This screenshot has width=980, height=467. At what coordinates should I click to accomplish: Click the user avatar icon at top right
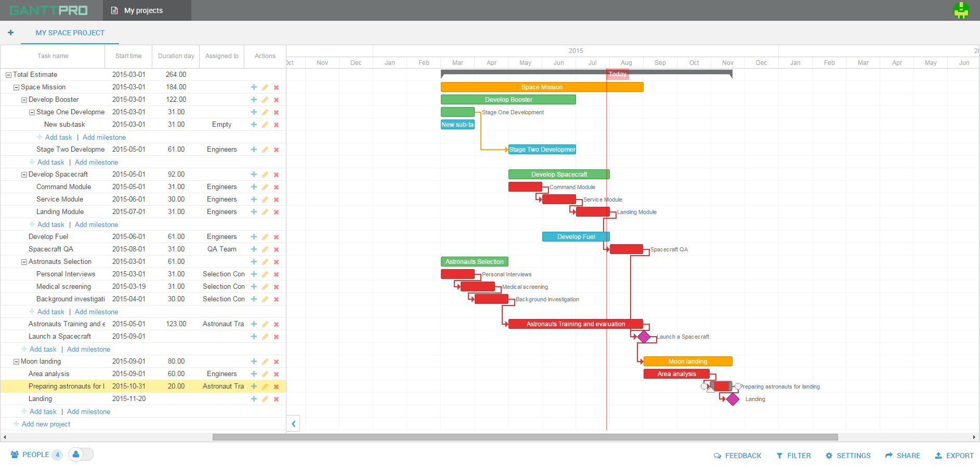[961, 10]
